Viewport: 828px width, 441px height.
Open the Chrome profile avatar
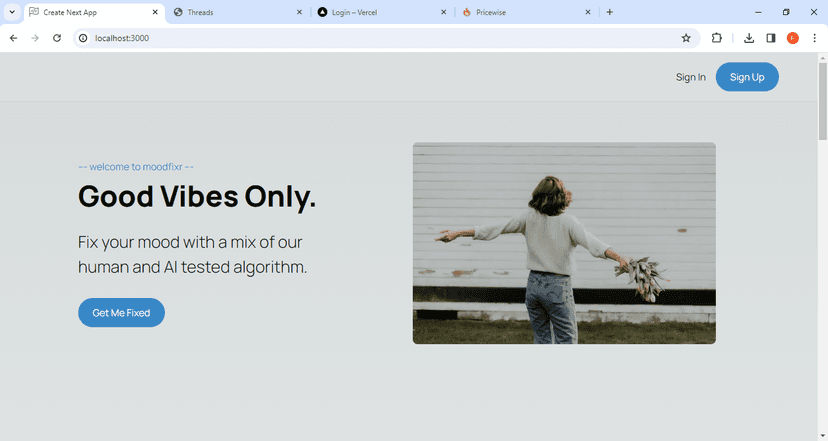click(793, 38)
